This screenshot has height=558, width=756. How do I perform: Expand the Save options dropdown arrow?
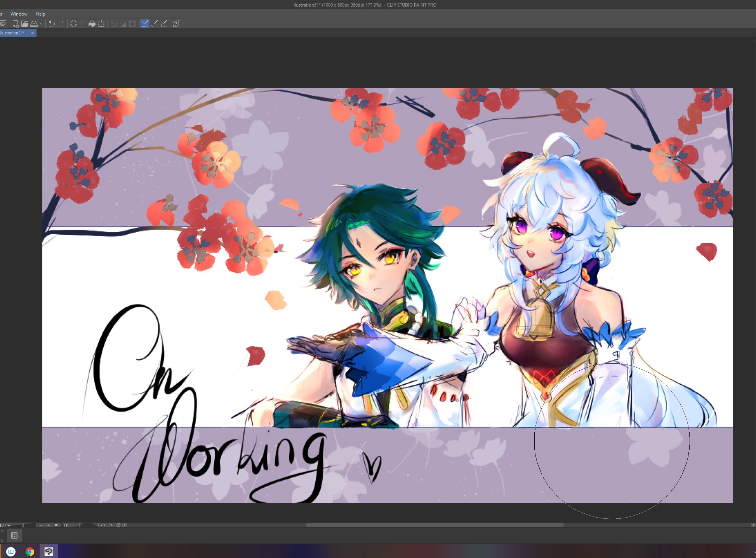tap(41, 24)
